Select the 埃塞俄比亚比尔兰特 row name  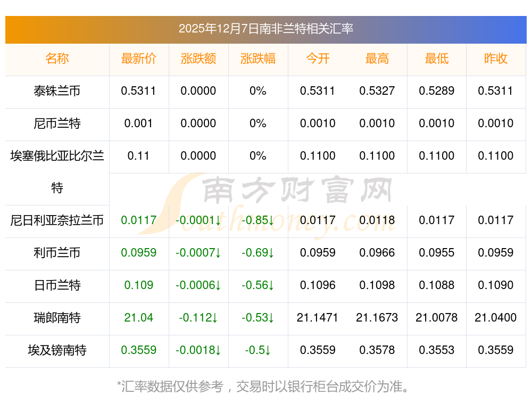click(57, 171)
